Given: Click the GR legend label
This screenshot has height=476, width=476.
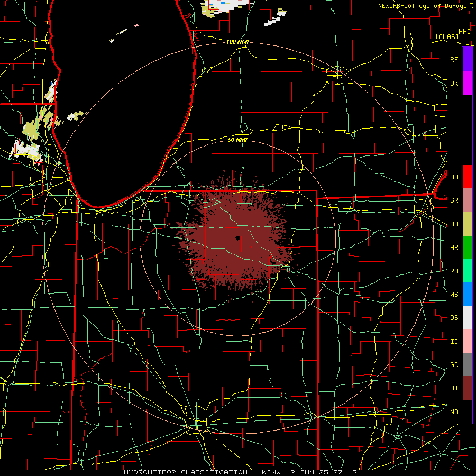Looking at the screenshot, I should tap(454, 200).
